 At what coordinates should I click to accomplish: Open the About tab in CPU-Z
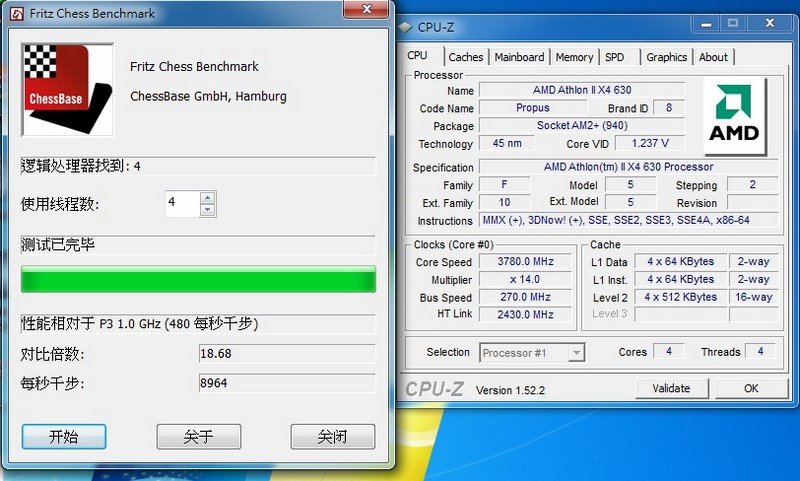coord(713,57)
